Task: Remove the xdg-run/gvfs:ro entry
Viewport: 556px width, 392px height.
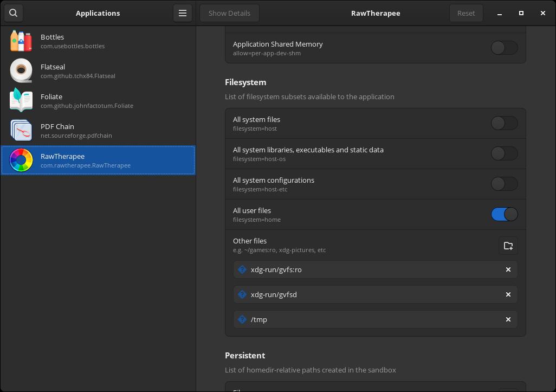Action: [x=508, y=269]
